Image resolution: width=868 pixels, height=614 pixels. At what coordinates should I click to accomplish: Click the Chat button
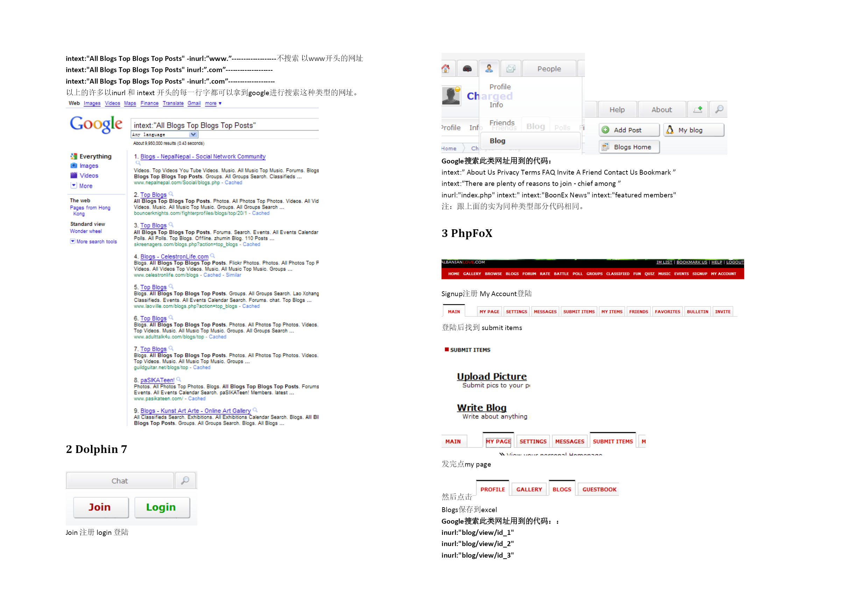pos(120,481)
